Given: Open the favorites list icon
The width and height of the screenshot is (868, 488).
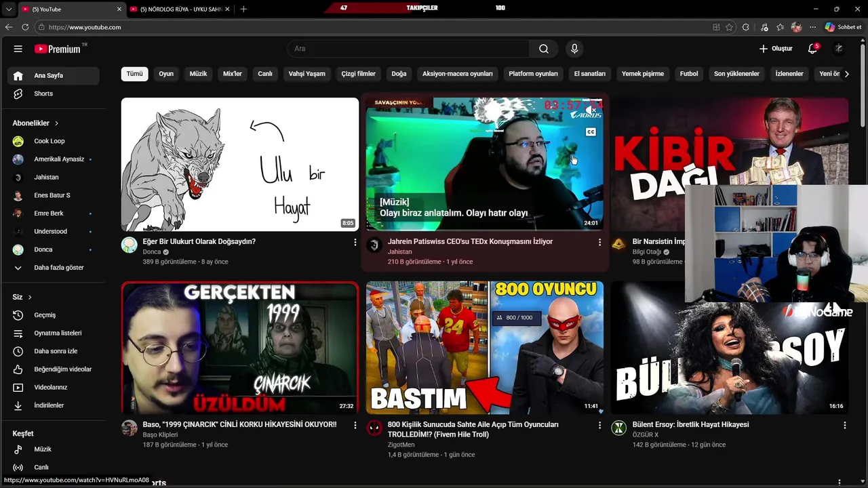Looking at the screenshot, I should (x=781, y=27).
